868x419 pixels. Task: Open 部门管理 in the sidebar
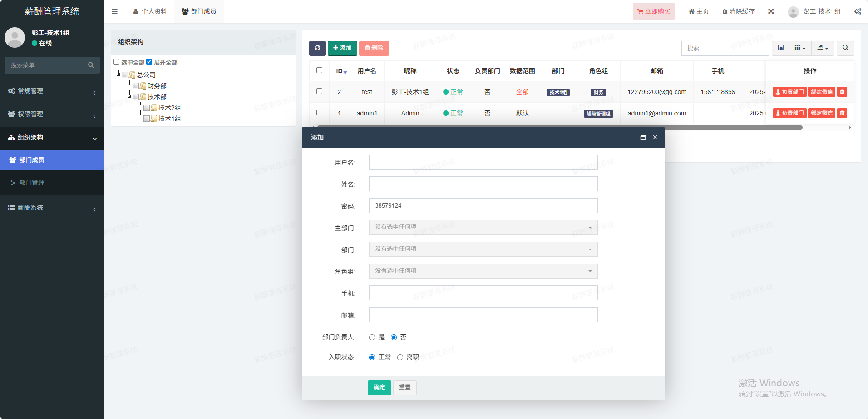(x=32, y=183)
